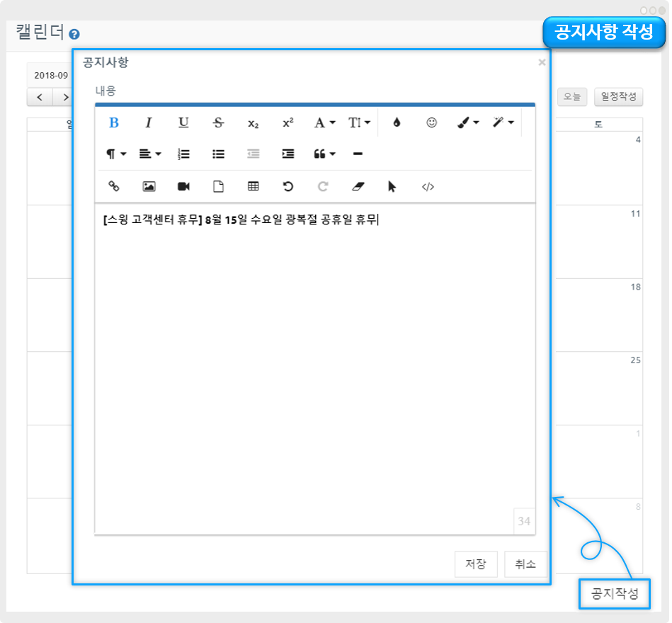Expand the text alignment dropdown
672x623 pixels.
click(150, 154)
